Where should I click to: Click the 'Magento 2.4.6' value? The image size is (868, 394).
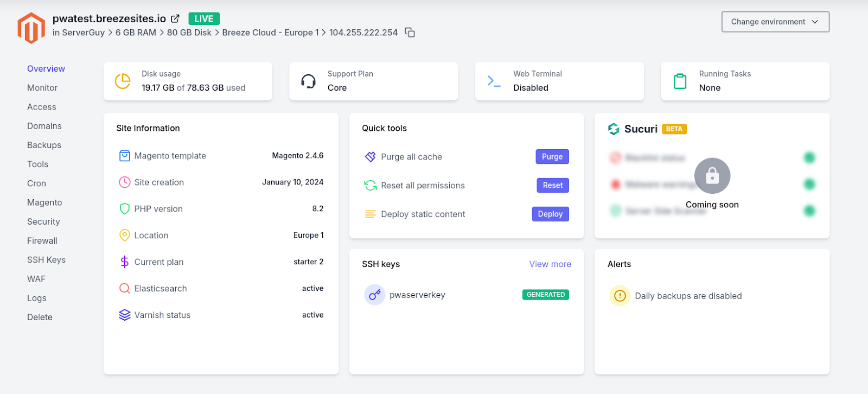point(298,156)
